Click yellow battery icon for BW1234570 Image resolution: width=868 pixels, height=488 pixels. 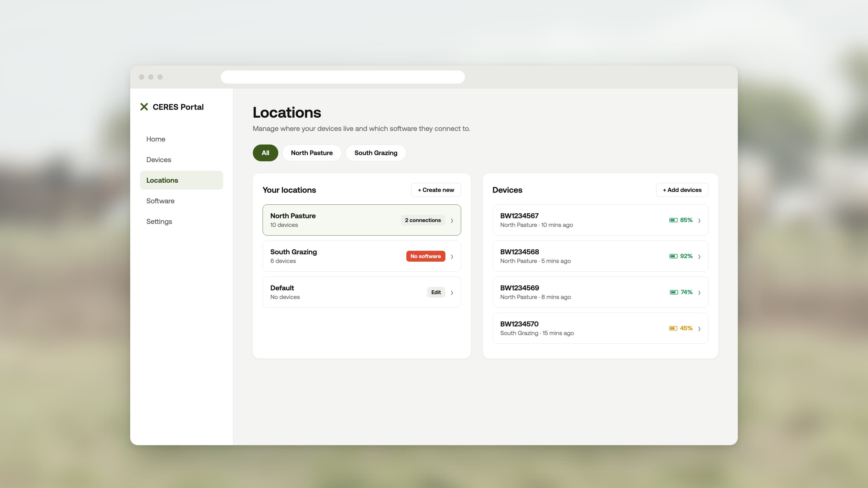673,328
